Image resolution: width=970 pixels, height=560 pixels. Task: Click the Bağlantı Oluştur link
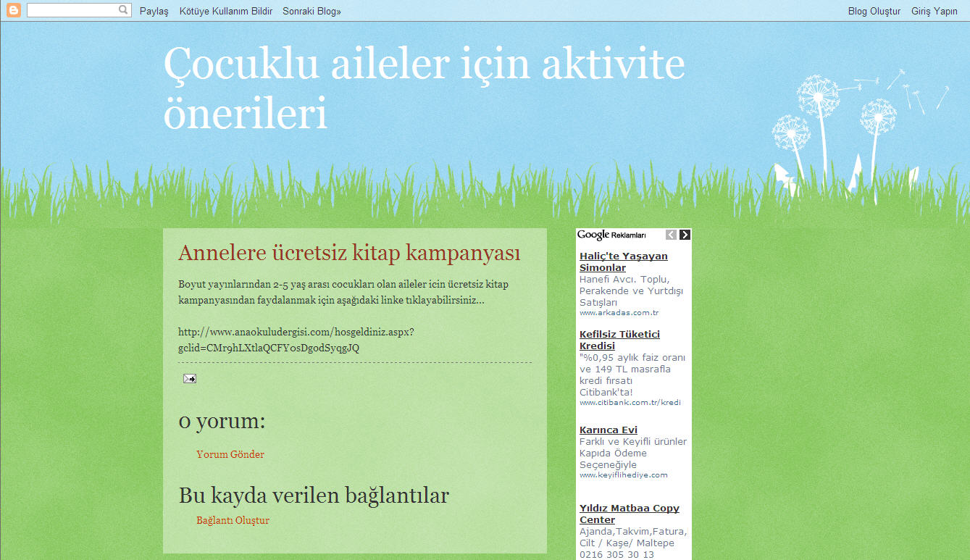pyautogui.click(x=233, y=521)
